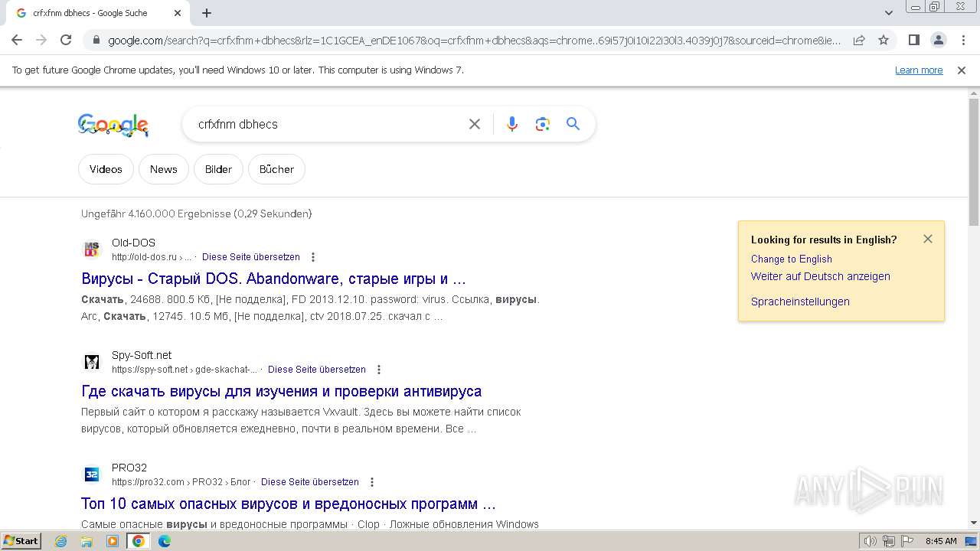Open the PRO32 site favicon
Screen dimensions: 980x551
click(92, 474)
